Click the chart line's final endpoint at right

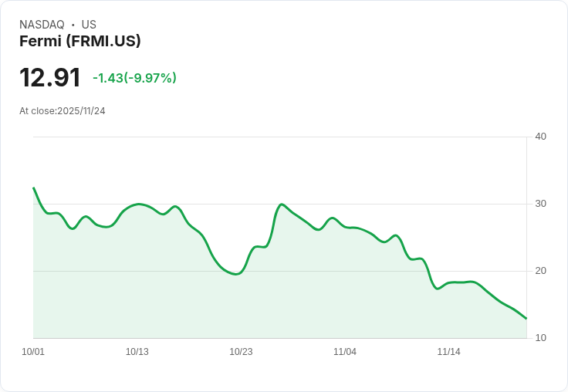[526, 318]
